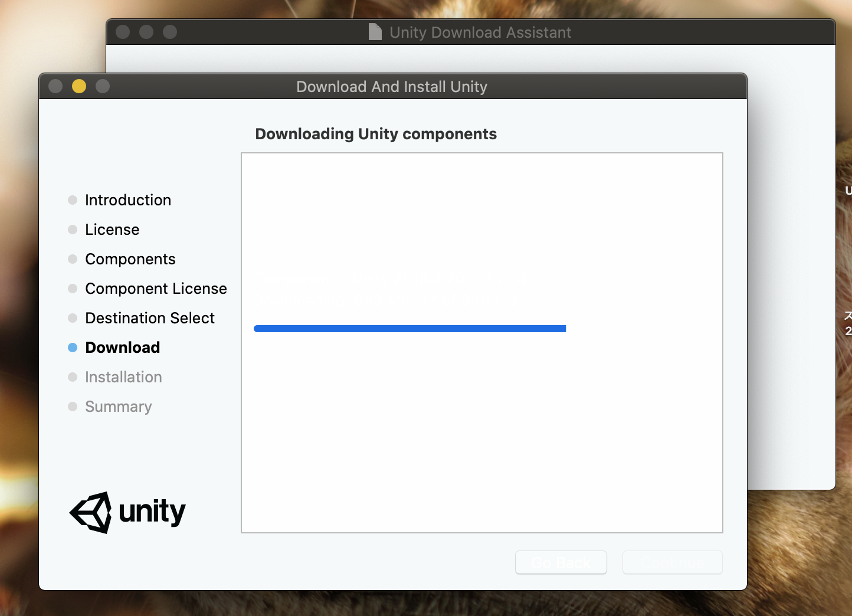Click the gray bullet beside Destination Select
Viewport: 852px width, 616px height.
(73, 318)
